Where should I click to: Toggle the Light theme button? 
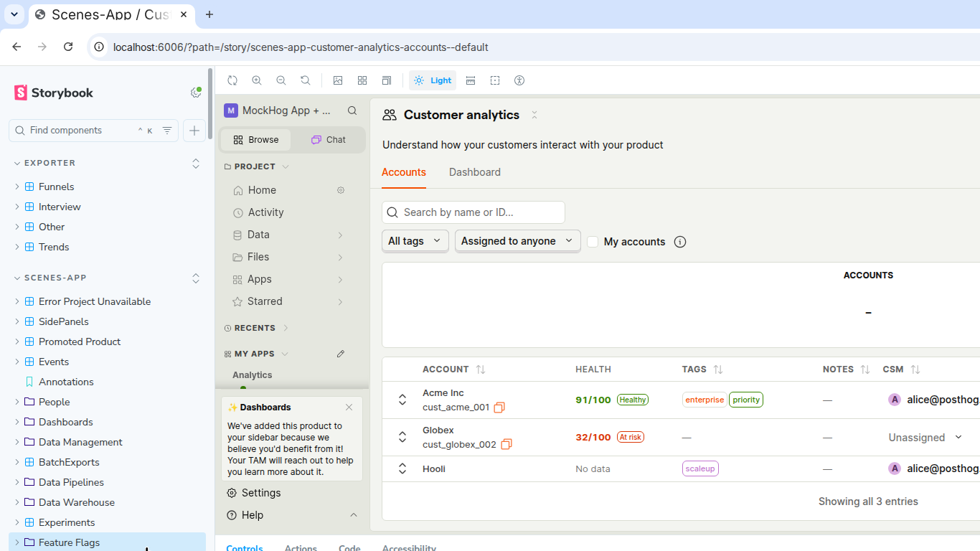[x=433, y=80]
